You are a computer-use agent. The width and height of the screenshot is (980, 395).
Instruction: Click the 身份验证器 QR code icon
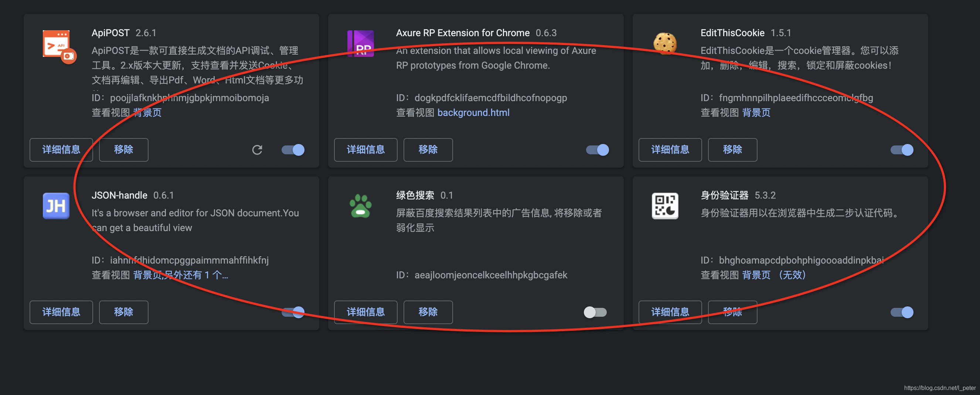pos(665,206)
